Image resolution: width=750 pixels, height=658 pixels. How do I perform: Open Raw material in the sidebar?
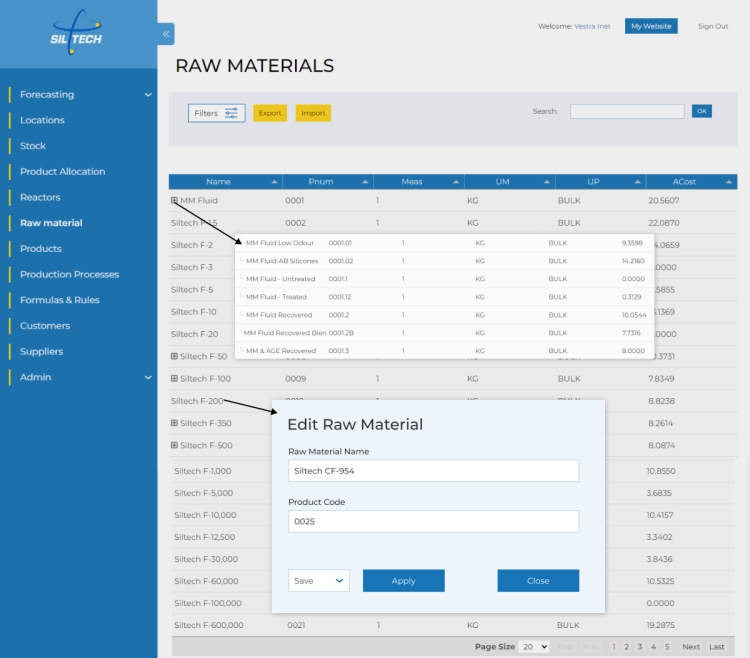[51, 223]
